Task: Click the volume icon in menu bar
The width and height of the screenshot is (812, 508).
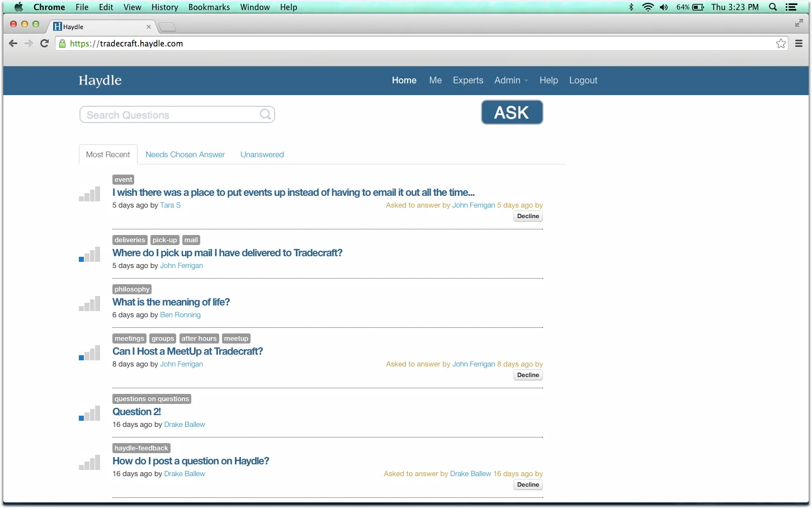Action: point(664,7)
